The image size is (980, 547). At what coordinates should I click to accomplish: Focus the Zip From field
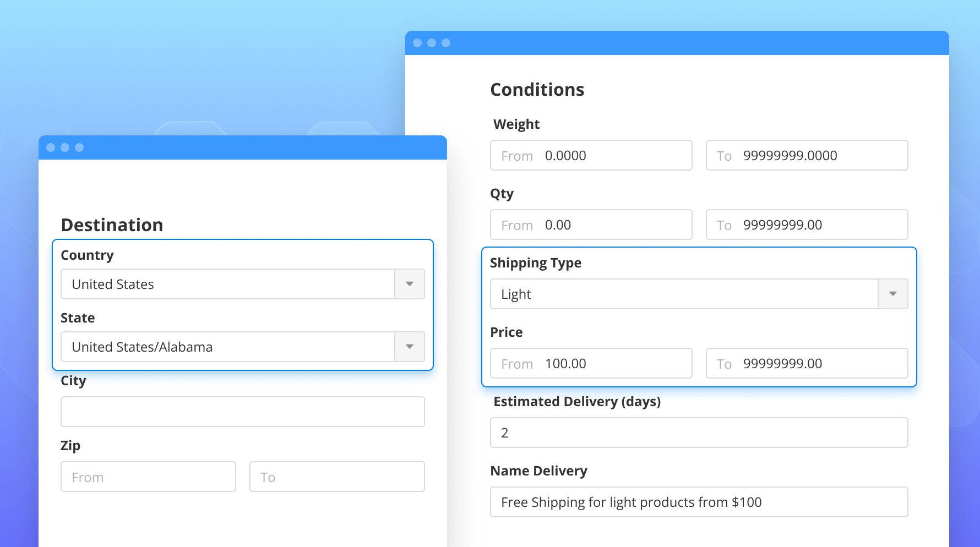click(148, 477)
